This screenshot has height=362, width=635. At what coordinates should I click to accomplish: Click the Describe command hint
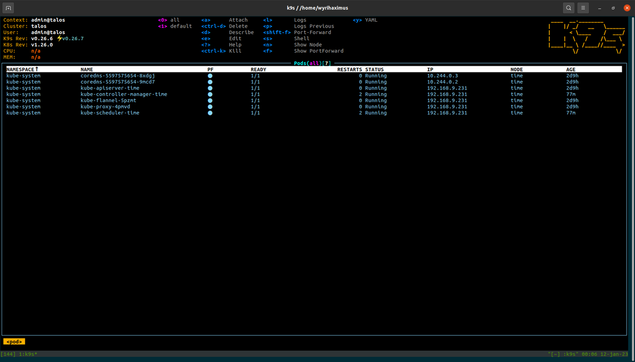tap(241, 32)
